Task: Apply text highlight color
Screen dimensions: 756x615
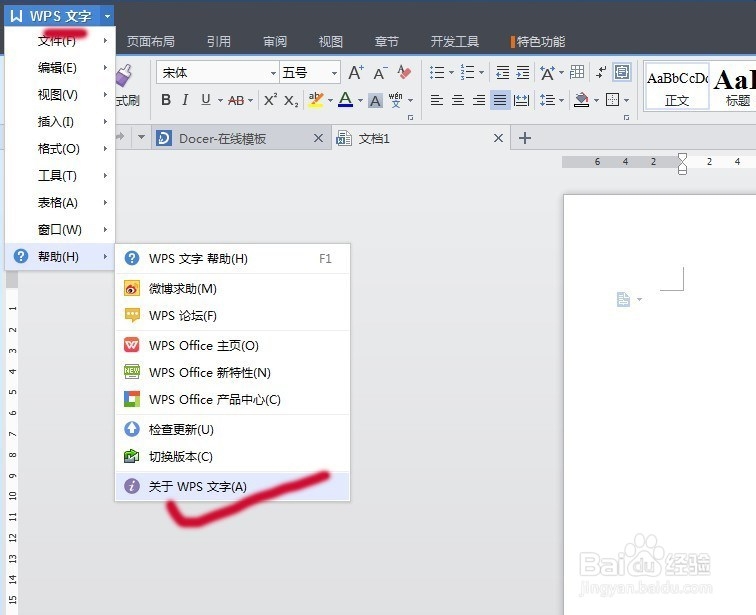Action: tap(316, 100)
